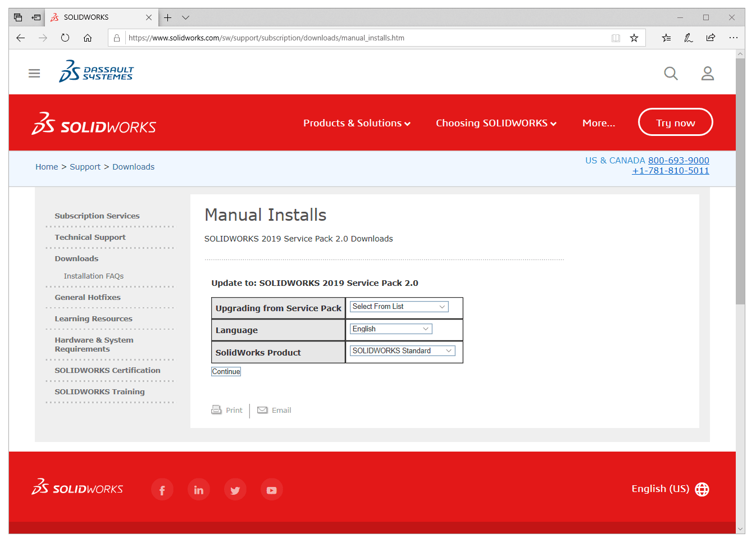The image size is (756, 542).
Task: Open Downloads sidebar item
Action: (76, 258)
